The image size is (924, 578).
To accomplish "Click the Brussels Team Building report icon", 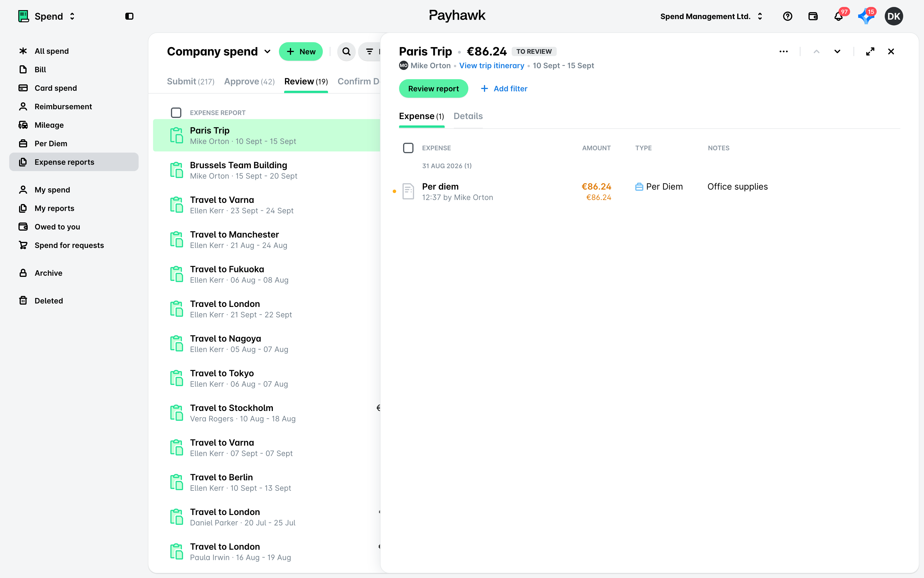I will coord(176,170).
